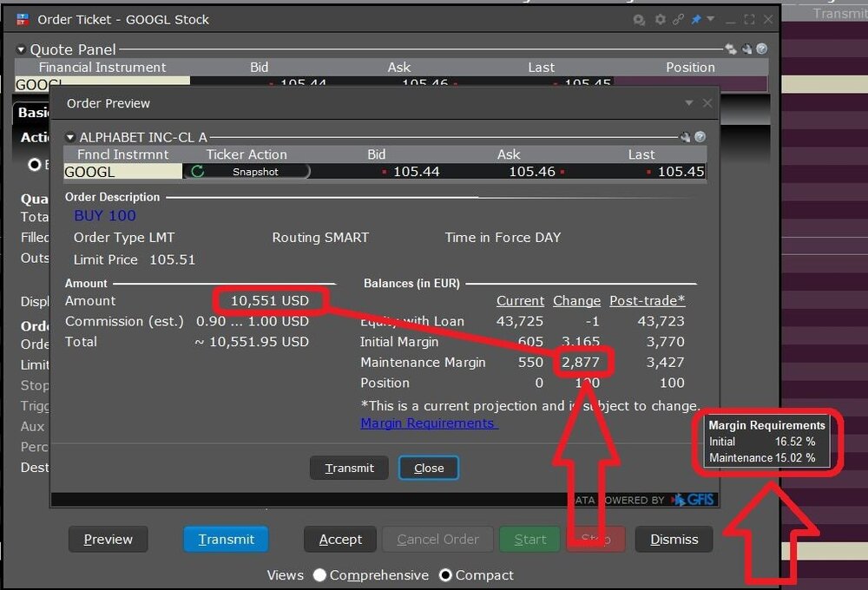868x590 pixels.
Task: Click the Financial Instrument column header in Quote Panel
Action: coord(102,68)
